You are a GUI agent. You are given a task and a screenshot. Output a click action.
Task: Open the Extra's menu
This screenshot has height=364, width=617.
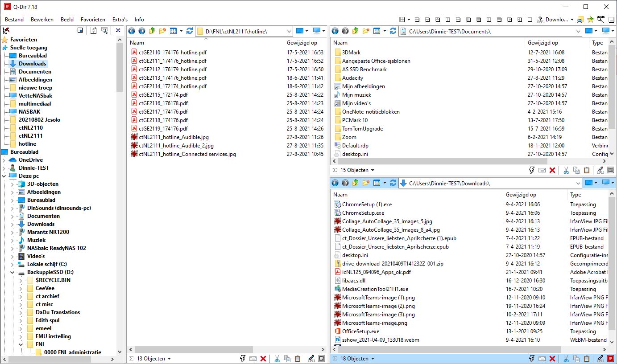[x=120, y=20]
